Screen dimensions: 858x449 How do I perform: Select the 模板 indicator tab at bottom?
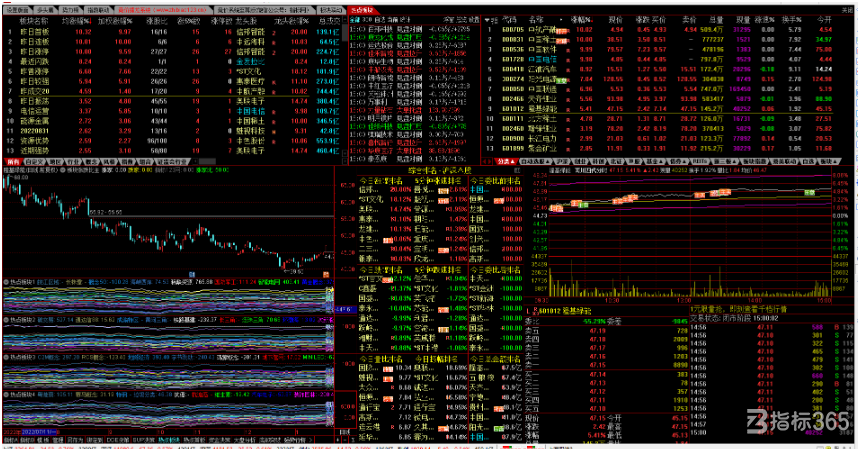click(43, 440)
